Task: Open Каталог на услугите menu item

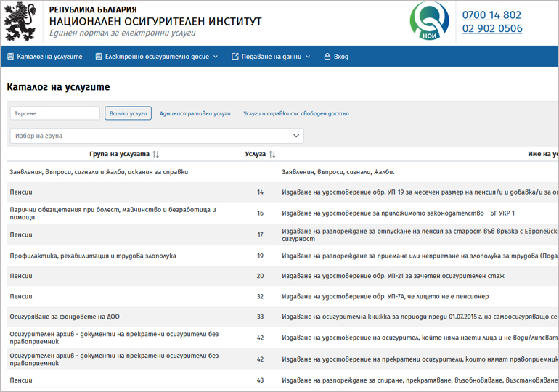Action: [49, 57]
